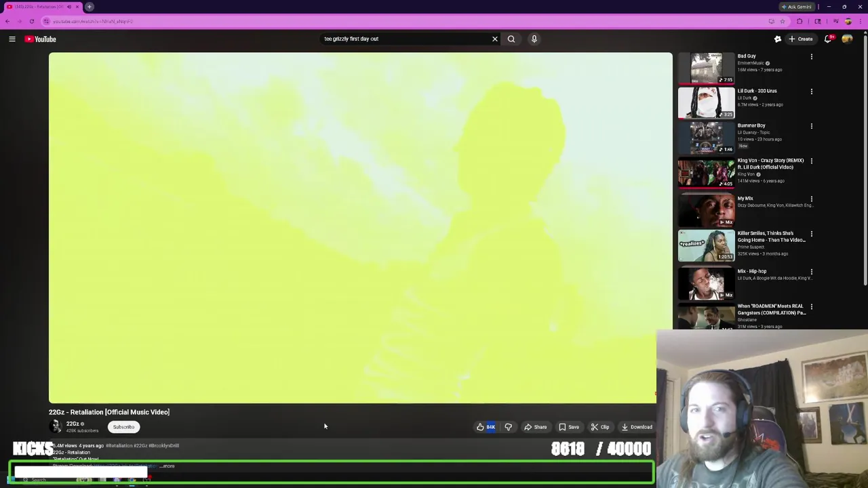
Task: Open the Create menu
Action: click(x=800, y=39)
